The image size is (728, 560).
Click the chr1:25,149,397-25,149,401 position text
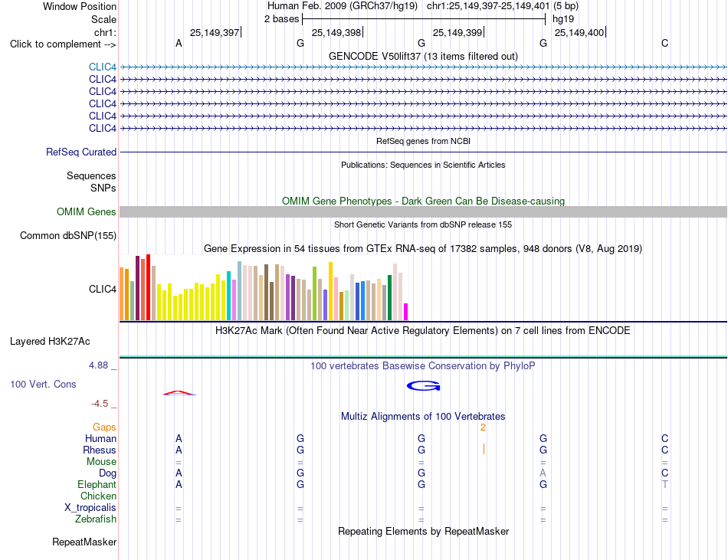tap(488, 6)
